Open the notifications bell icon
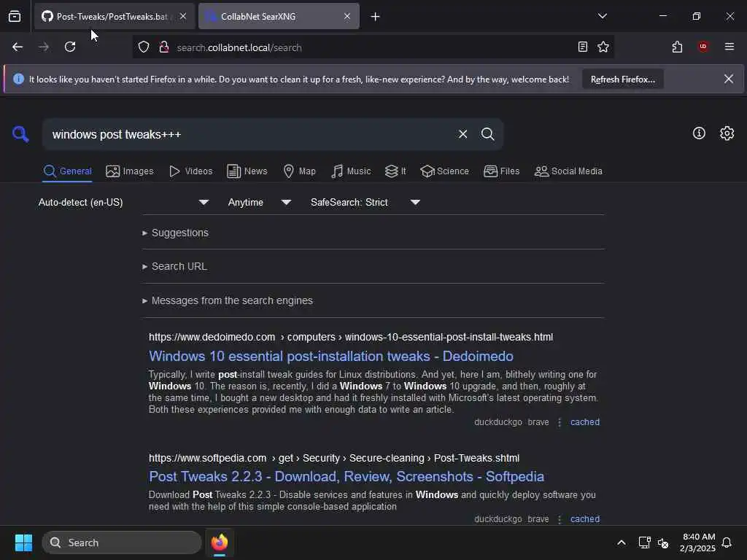Viewport: 747px width, 560px height. click(727, 542)
